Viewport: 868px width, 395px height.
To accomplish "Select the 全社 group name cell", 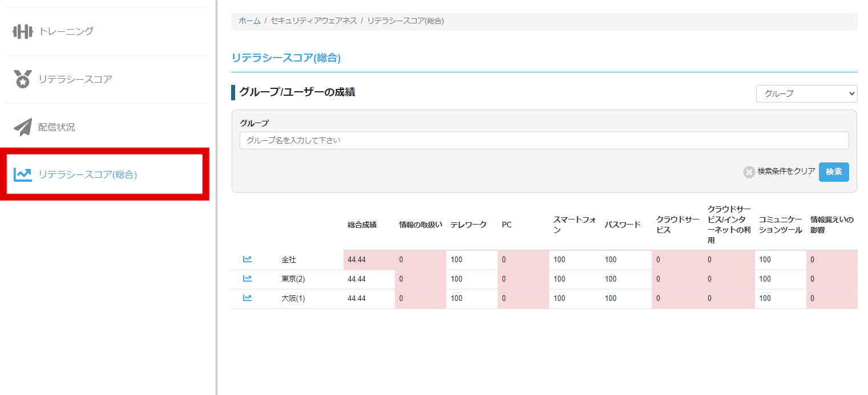I will (x=289, y=259).
